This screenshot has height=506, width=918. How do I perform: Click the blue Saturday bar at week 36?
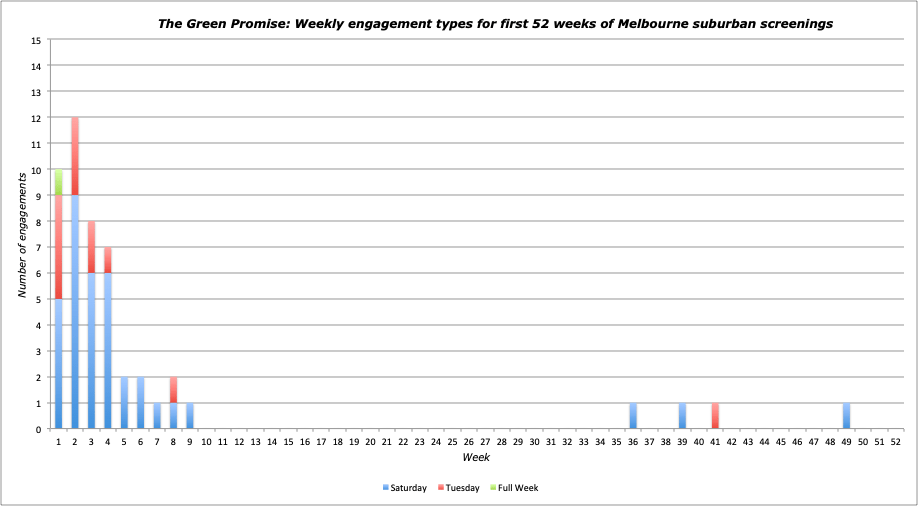[633, 416]
